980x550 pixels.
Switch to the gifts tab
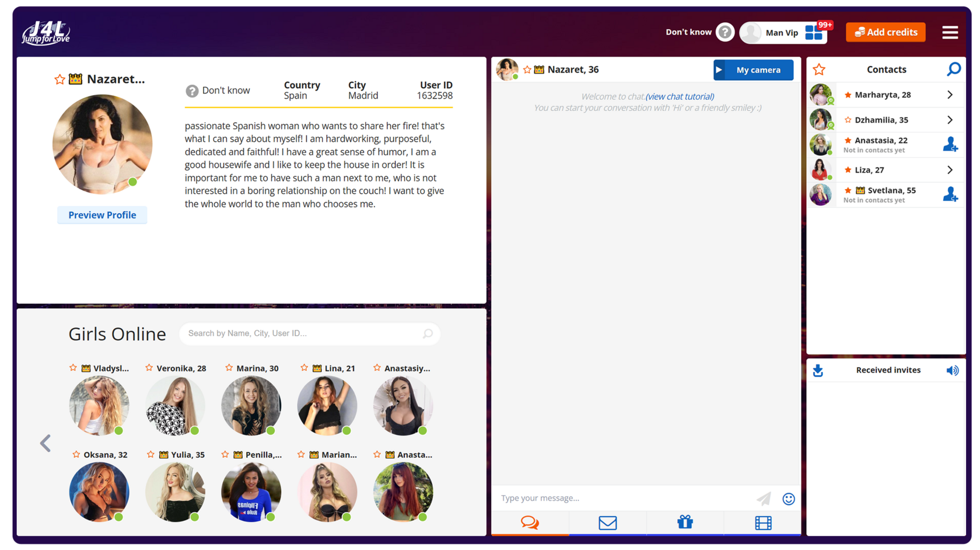coord(685,523)
